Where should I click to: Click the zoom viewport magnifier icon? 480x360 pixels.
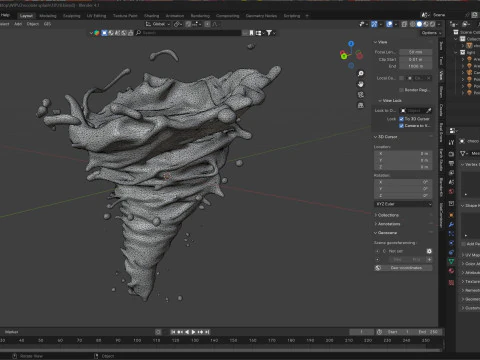[x=361, y=73]
